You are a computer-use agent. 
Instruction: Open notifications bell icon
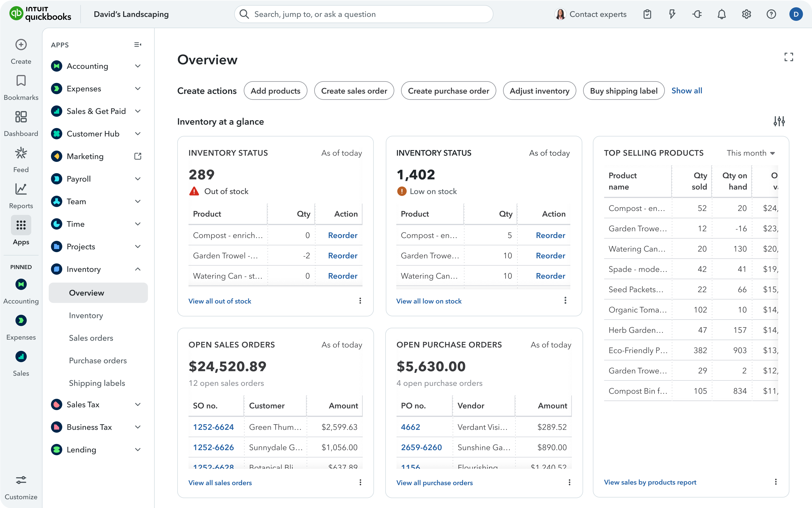(721, 14)
